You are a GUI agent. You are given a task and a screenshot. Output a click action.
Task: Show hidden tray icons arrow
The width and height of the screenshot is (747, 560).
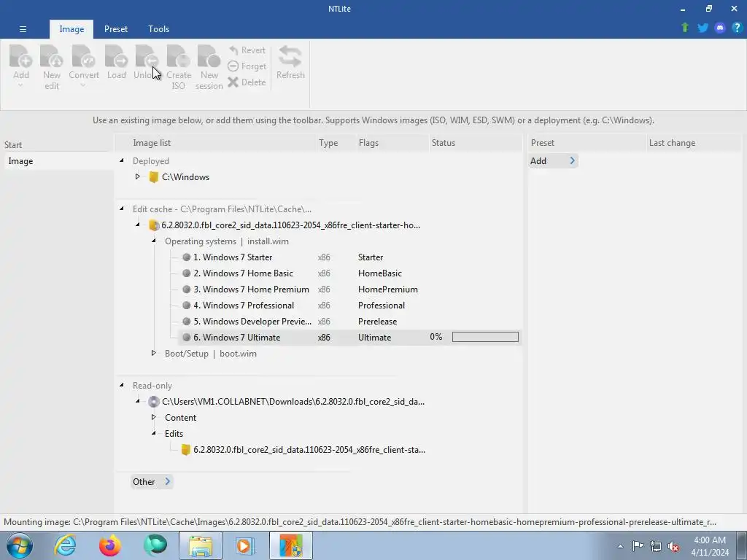[x=620, y=546]
